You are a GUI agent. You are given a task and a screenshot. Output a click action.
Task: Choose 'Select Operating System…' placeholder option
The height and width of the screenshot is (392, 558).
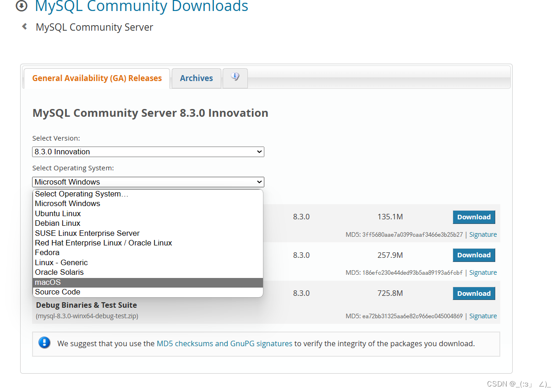click(148, 194)
